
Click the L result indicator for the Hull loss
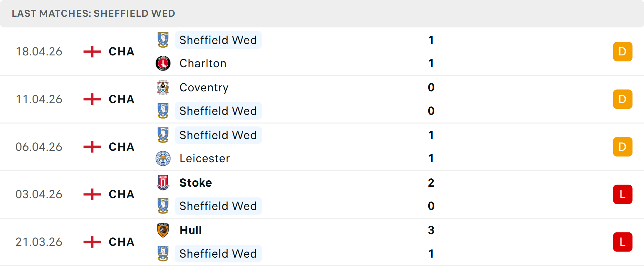click(x=623, y=242)
